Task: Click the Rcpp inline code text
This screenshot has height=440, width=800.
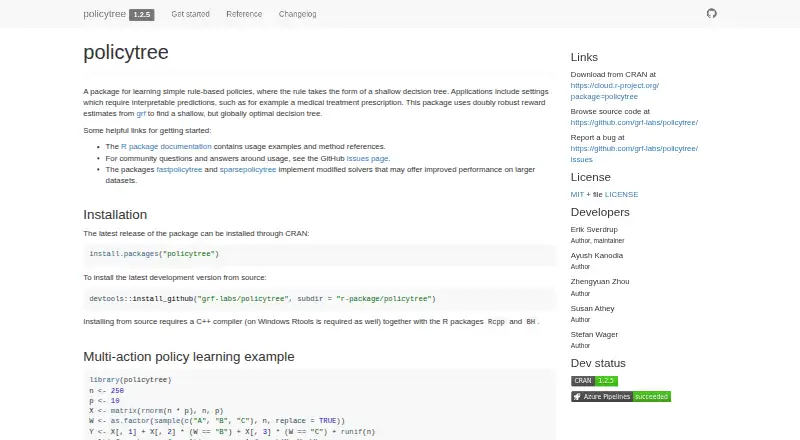Action: [x=496, y=322]
